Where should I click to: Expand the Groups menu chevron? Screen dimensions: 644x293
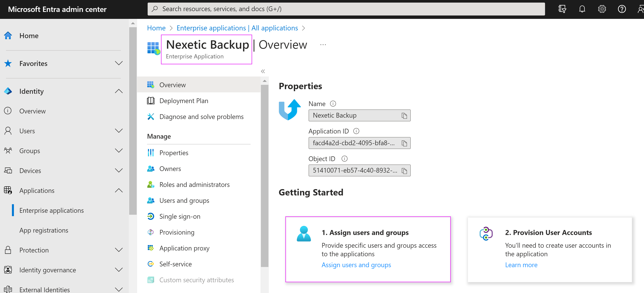pyautogui.click(x=119, y=151)
